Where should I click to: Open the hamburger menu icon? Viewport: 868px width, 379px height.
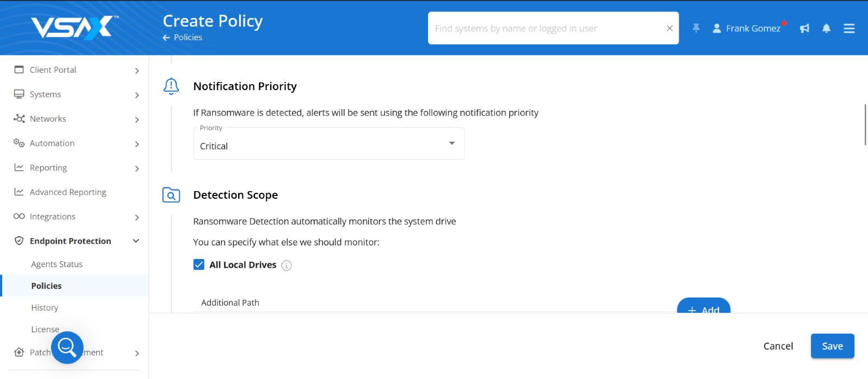click(x=849, y=28)
